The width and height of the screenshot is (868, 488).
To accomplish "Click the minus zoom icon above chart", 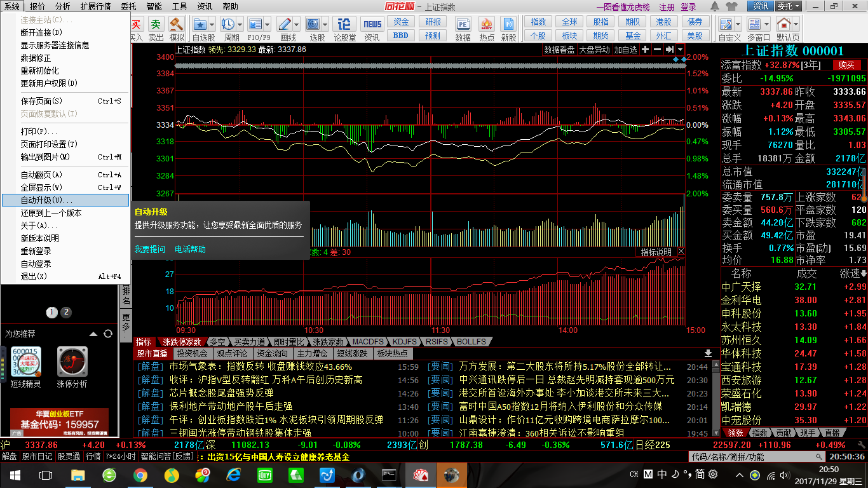I will coord(658,50).
